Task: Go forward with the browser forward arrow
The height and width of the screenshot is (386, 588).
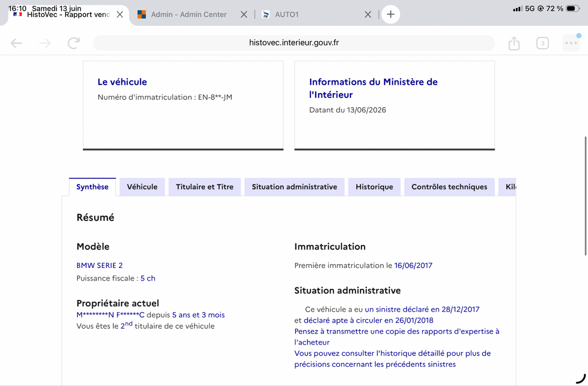Action: point(45,44)
